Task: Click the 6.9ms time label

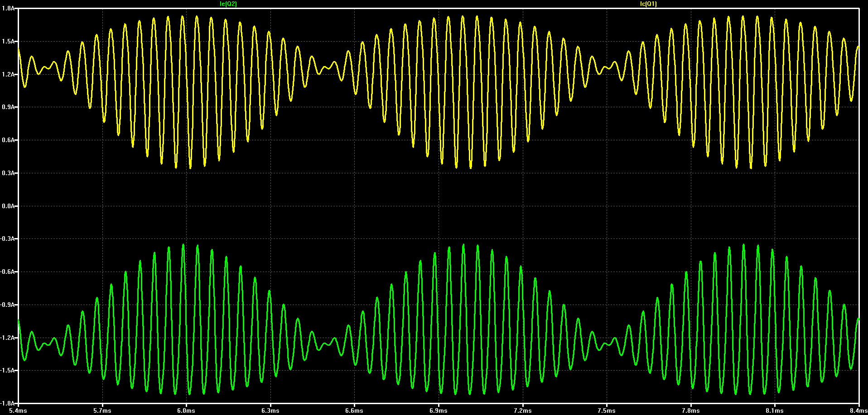Action: 439,411
